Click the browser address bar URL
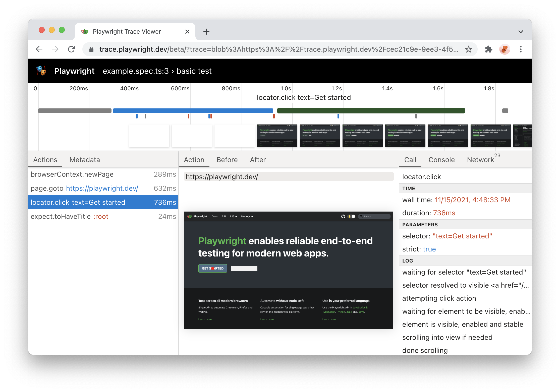The width and height of the screenshot is (560, 392). 279,49
